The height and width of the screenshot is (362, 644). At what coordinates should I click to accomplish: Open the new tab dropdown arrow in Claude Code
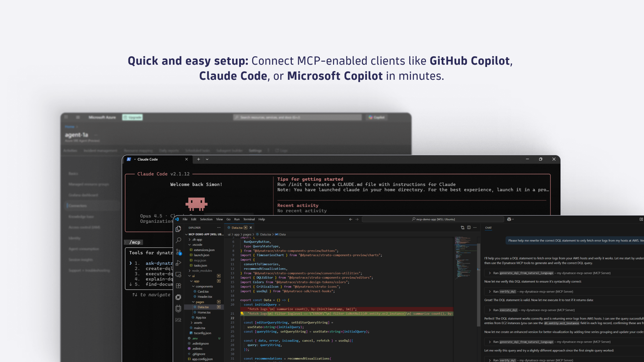[x=207, y=159]
